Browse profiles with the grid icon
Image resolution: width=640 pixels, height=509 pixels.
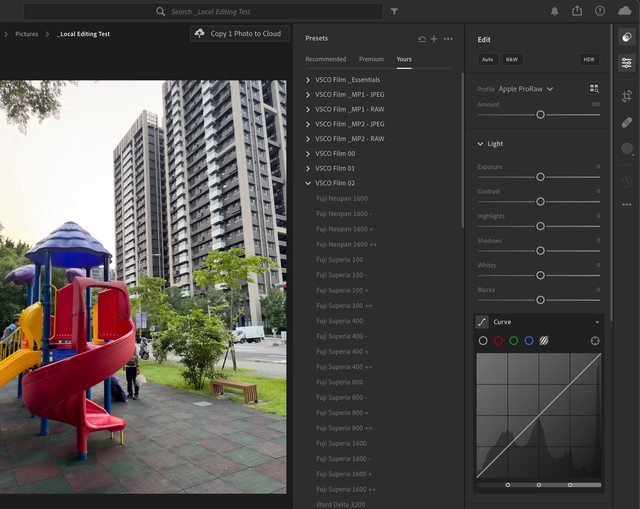click(x=594, y=89)
